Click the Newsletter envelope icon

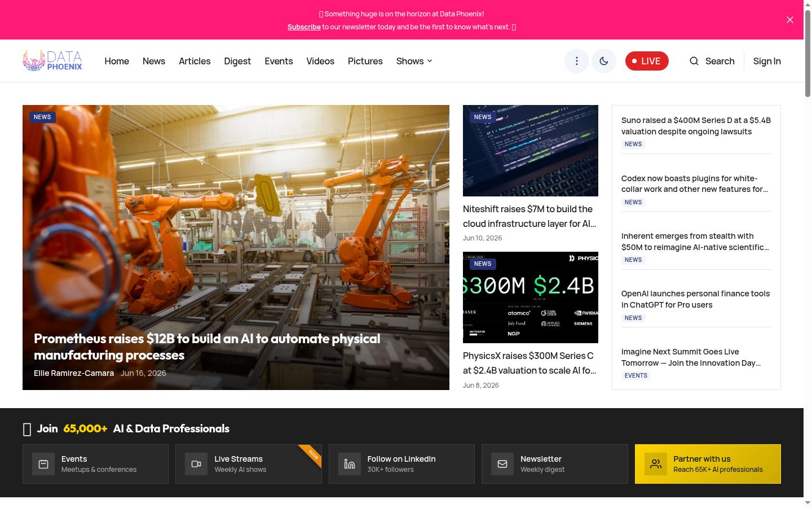pyautogui.click(x=502, y=464)
